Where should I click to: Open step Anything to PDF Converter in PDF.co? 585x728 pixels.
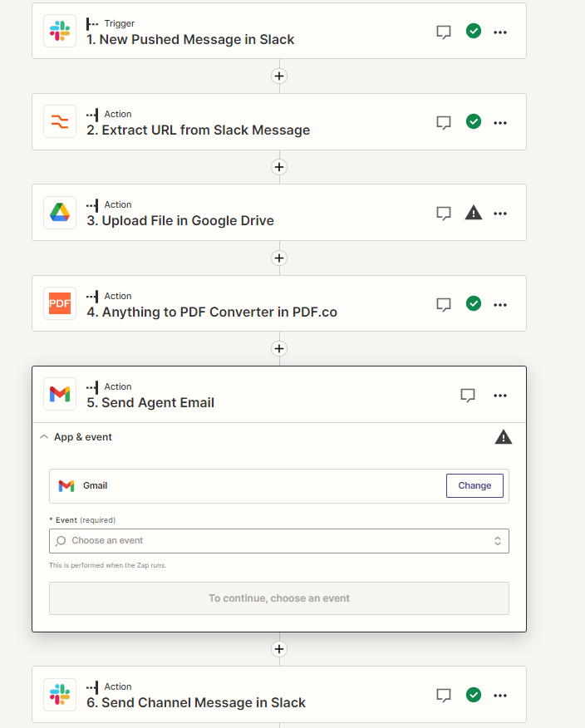(x=212, y=312)
